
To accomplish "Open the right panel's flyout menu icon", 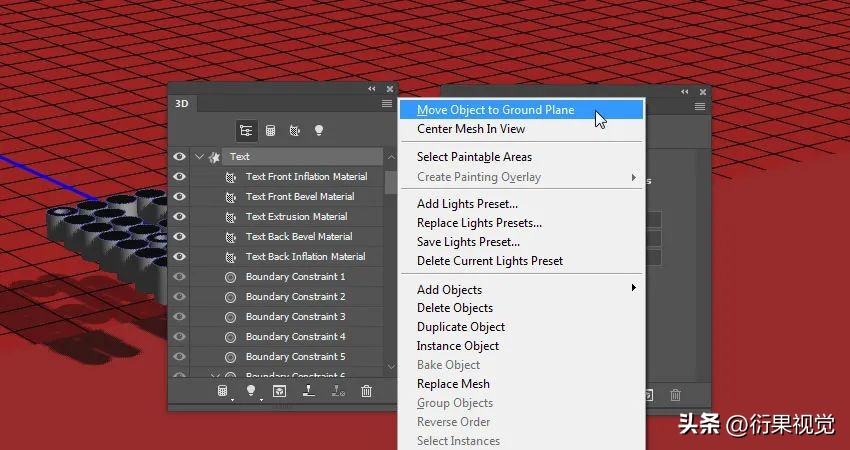I will pyautogui.click(x=700, y=107).
